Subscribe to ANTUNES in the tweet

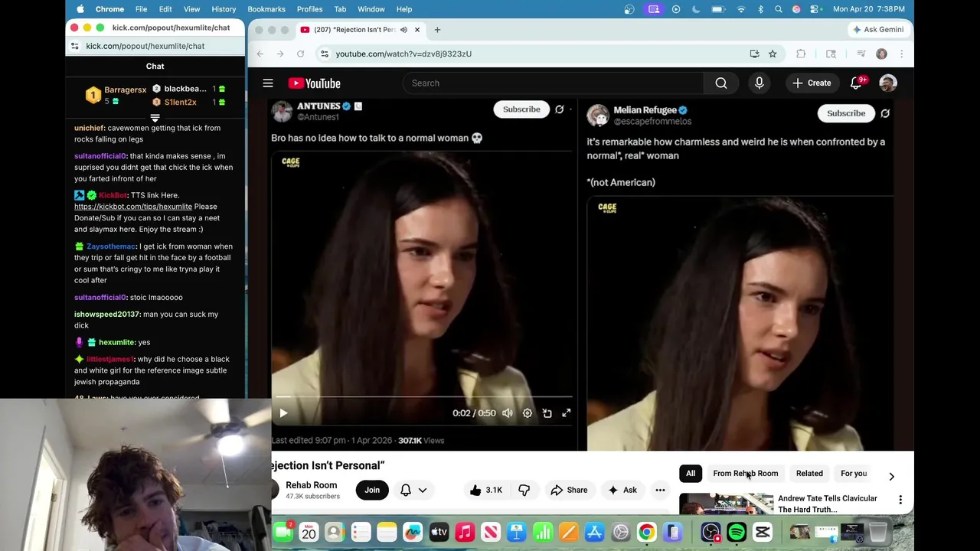tap(521, 109)
